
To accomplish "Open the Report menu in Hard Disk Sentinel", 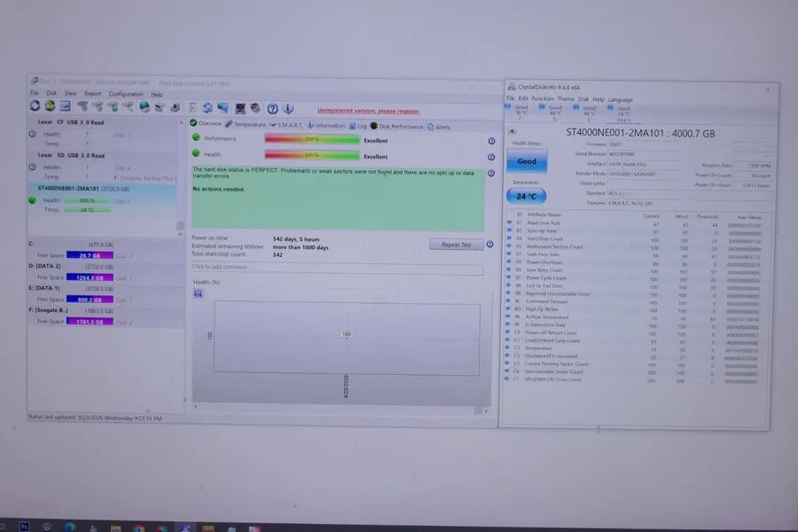I will [x=92, y=94].
